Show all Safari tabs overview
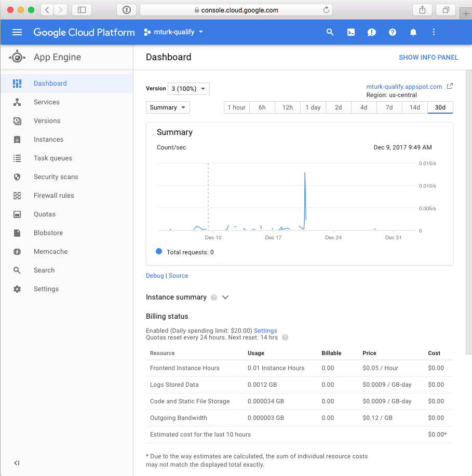 [446, 10]
